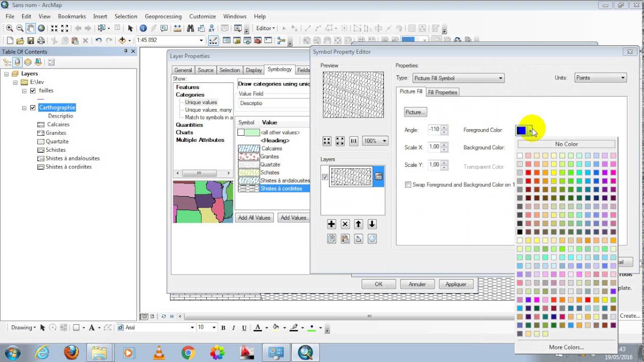Open the Editor dropdown menu

click(x=266, y=28)
